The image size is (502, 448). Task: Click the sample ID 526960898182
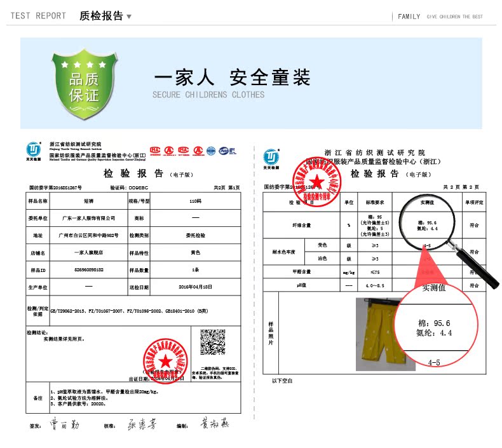coord(89,269)
